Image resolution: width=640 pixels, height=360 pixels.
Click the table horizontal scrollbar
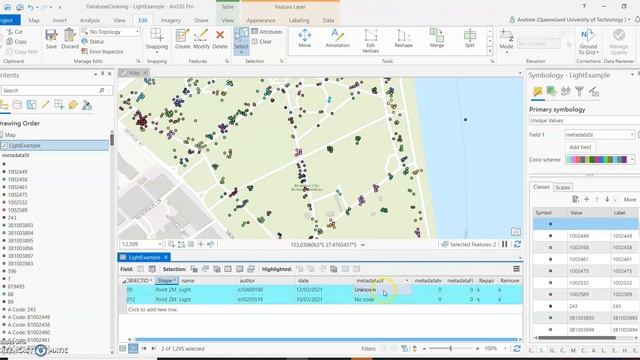(325, 339)
